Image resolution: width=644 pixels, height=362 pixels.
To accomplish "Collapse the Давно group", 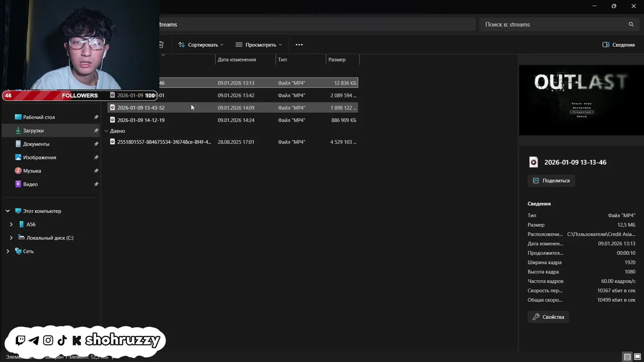I will pyautogui.click(x=106, y=131).
